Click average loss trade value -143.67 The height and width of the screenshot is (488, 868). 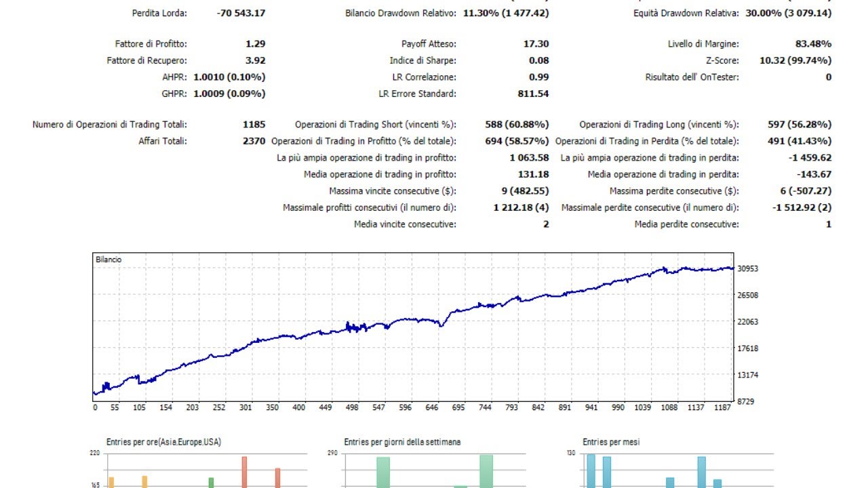pos(814,174)
